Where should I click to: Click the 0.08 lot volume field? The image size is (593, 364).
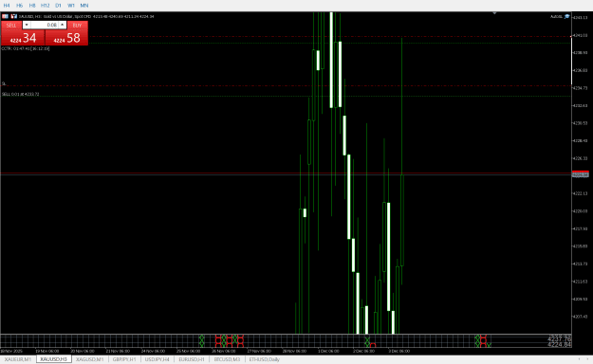pos(45,25)
